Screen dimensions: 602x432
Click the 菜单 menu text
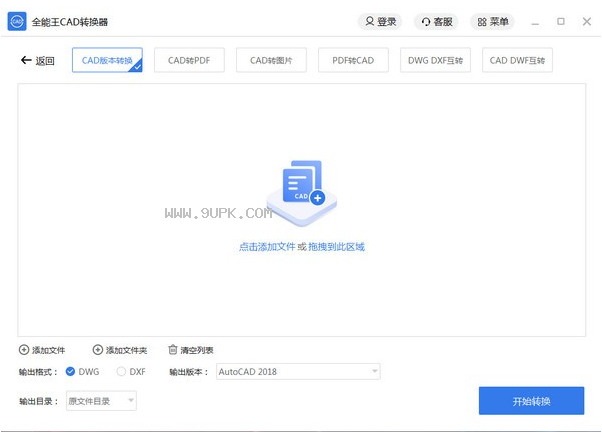tap(499, 22)
